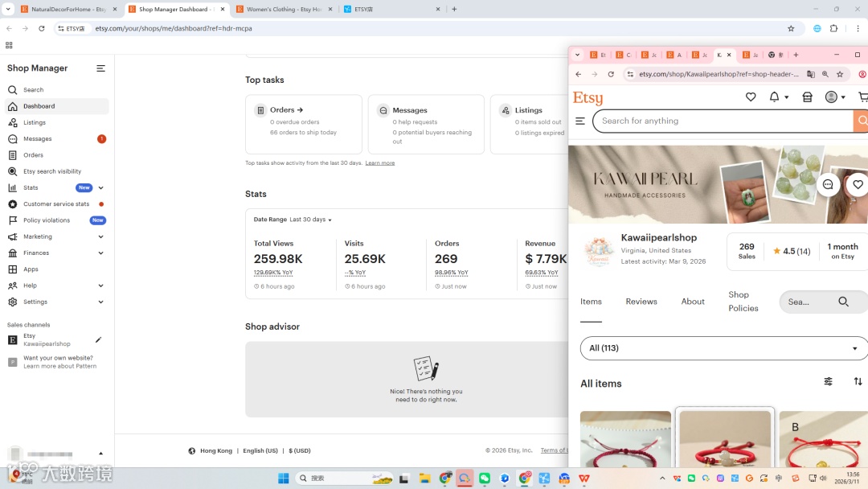
Task: Expand the Marketing sidebar section
Action: pos(100,236)
